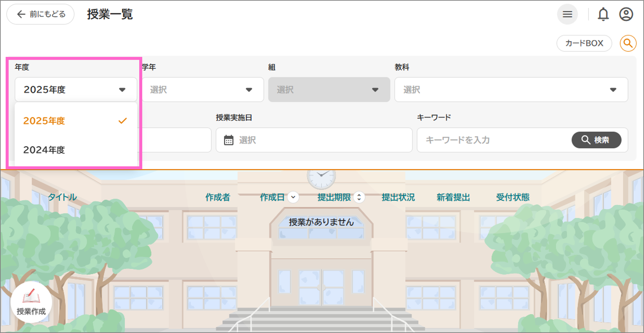Click the タイトル column header
644x333 pixels.
coord(62,197)
